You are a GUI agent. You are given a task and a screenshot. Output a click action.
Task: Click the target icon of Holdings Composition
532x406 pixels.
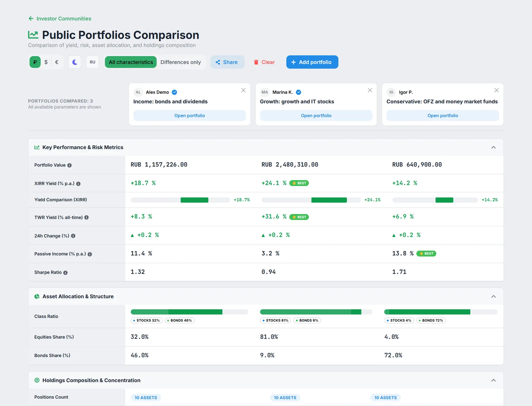coord(37,380)
